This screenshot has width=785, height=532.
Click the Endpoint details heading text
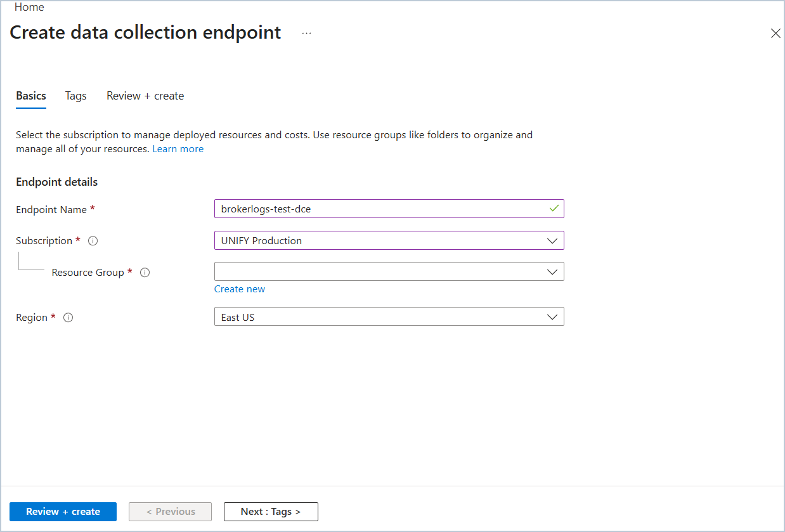[x=56, y=182]
